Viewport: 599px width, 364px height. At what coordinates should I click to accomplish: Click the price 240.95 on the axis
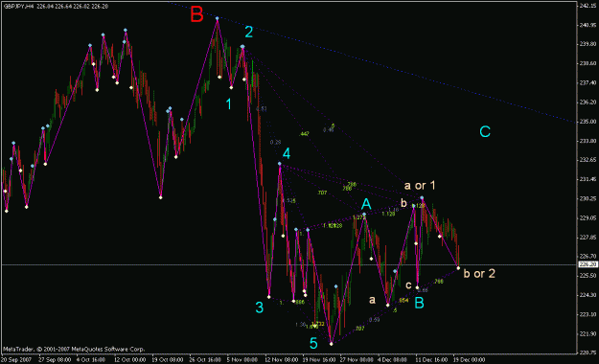pyautogui.click(x=588, y=25)
